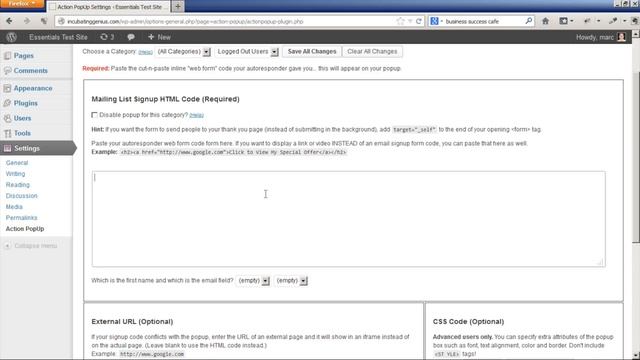Click the reload icon in the address bar
Screen dimensions: 640x360
[419, 21]
